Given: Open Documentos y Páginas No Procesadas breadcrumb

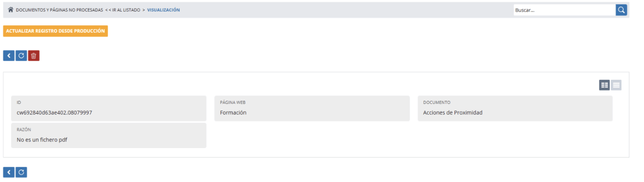Looking at the screenshot, I should pos(59,10).
